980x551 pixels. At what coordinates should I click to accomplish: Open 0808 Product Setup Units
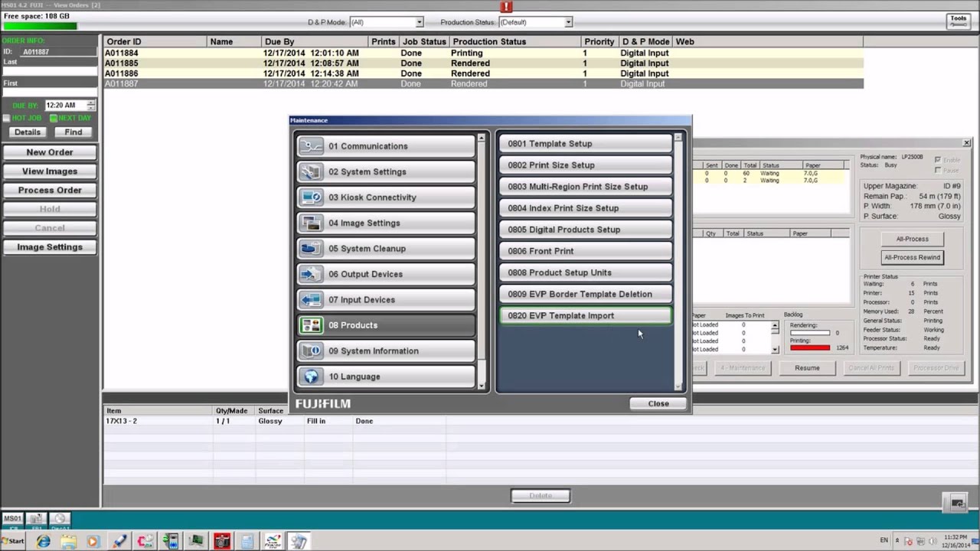586,272
